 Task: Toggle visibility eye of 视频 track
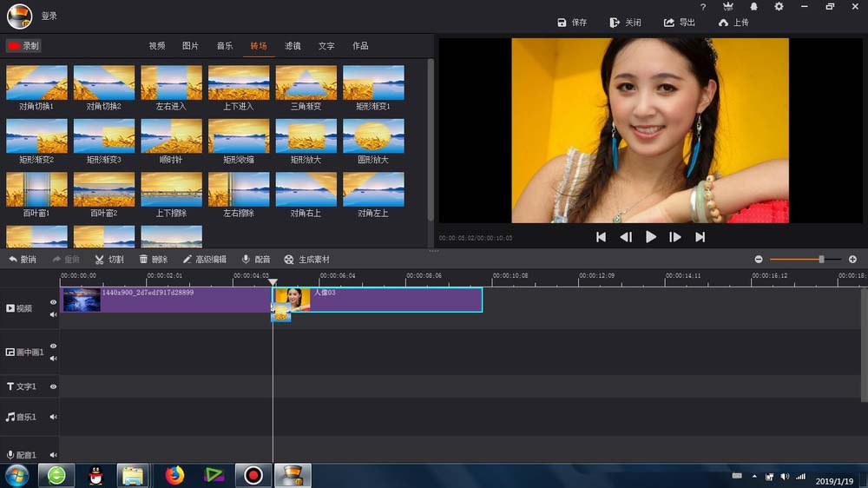53,302
